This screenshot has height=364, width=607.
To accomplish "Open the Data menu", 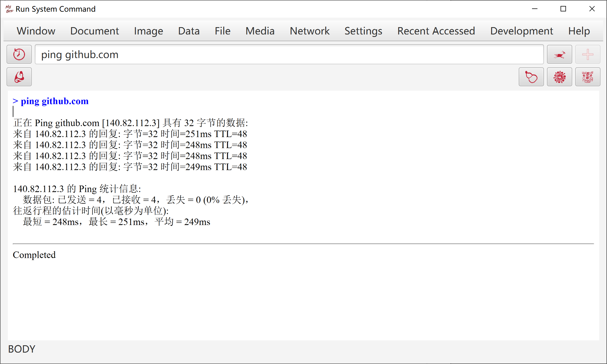I will click(189, 31).
